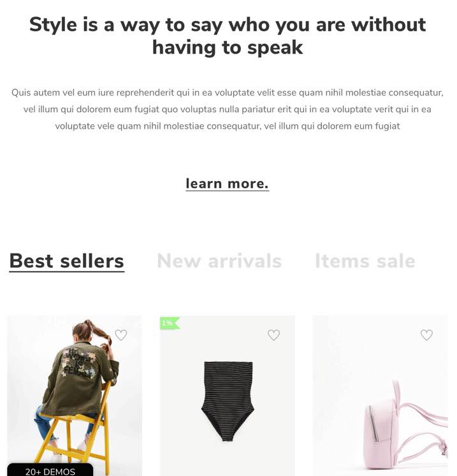Open the Items sale tab
Screen dimensions: 457x476
pyautogui.click(x=365, y=261)
